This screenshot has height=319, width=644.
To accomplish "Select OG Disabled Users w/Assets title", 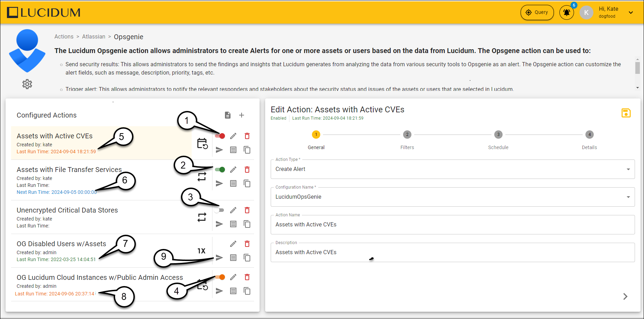I will click(x=61, y=244).
